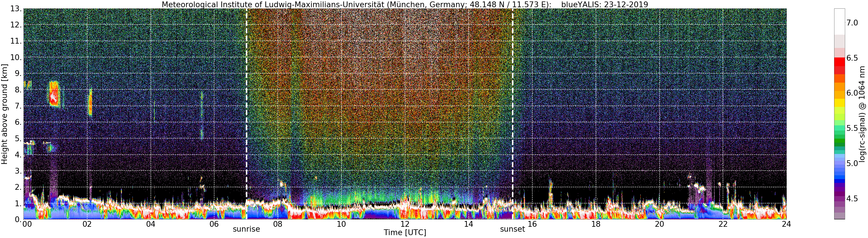Click the height axis tick "0."

click(18, 220)
